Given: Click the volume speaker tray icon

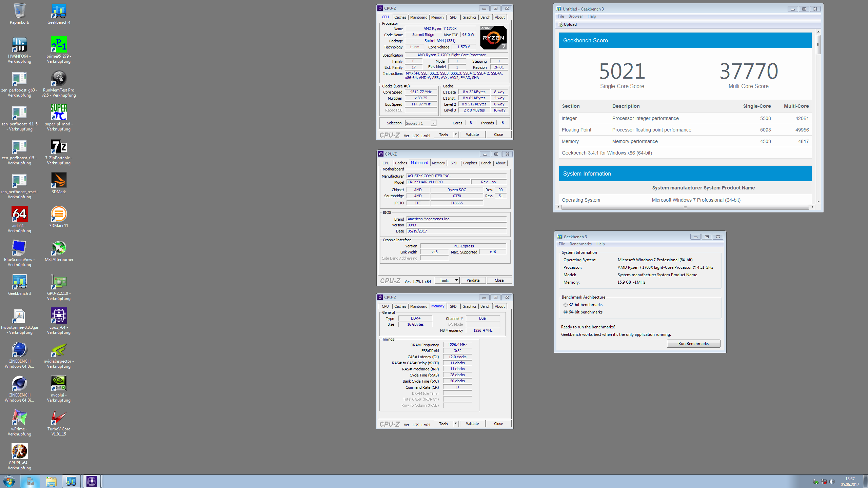Looking at the screenshot, I should (832, 482).
